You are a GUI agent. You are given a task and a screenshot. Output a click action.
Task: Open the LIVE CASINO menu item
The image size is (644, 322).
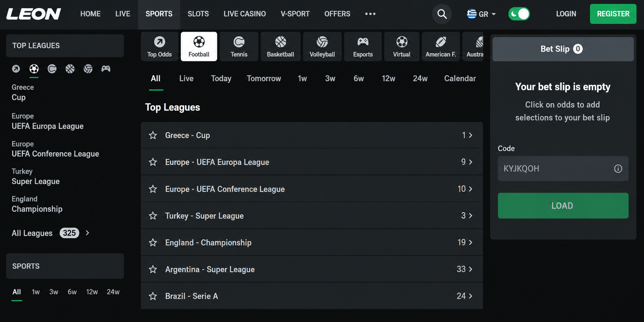pos(245,14)
